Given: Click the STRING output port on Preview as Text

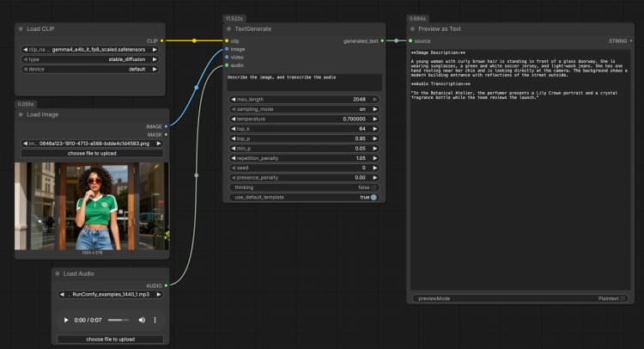Looking at the screenshot, I should tap(631, 41).
